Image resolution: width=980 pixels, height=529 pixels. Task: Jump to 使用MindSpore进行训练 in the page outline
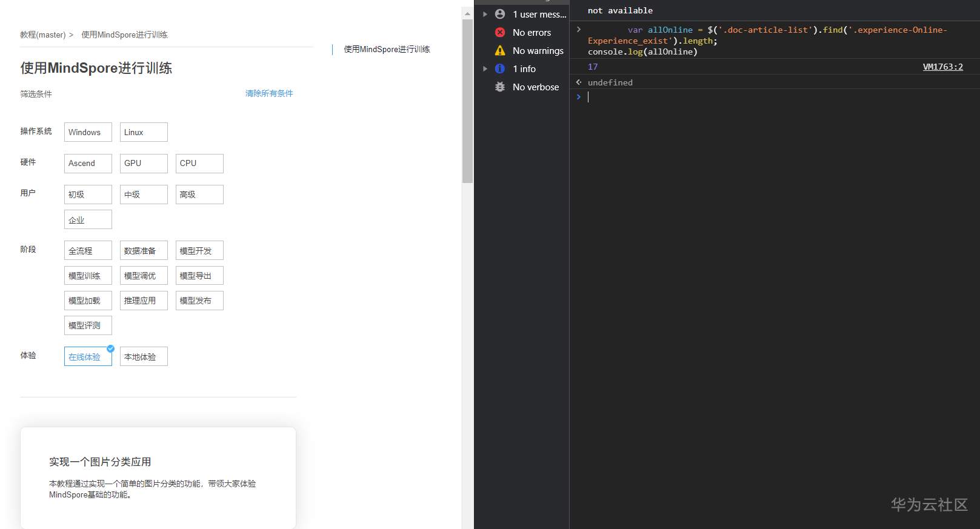[387, 49]
